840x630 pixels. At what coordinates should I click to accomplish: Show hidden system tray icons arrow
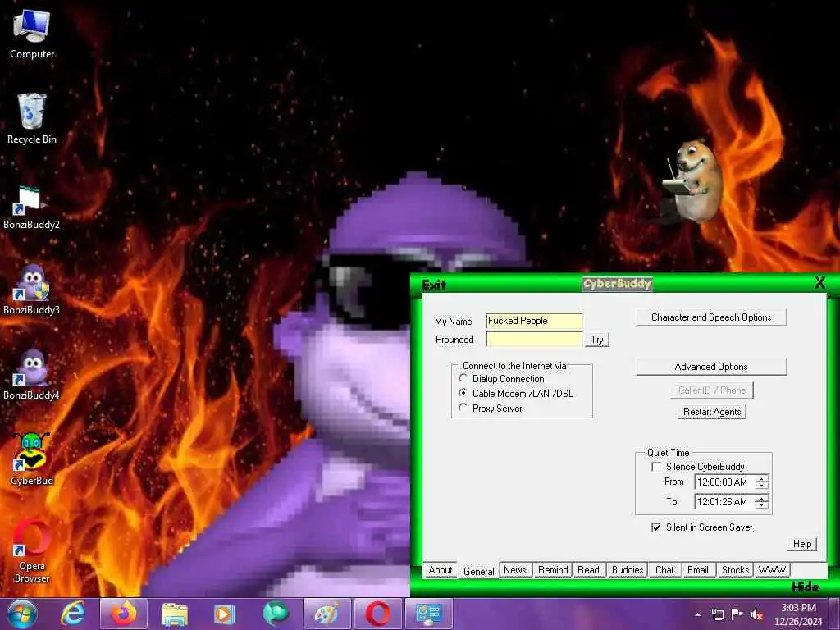pyautogui.click(x=697, y=614)
